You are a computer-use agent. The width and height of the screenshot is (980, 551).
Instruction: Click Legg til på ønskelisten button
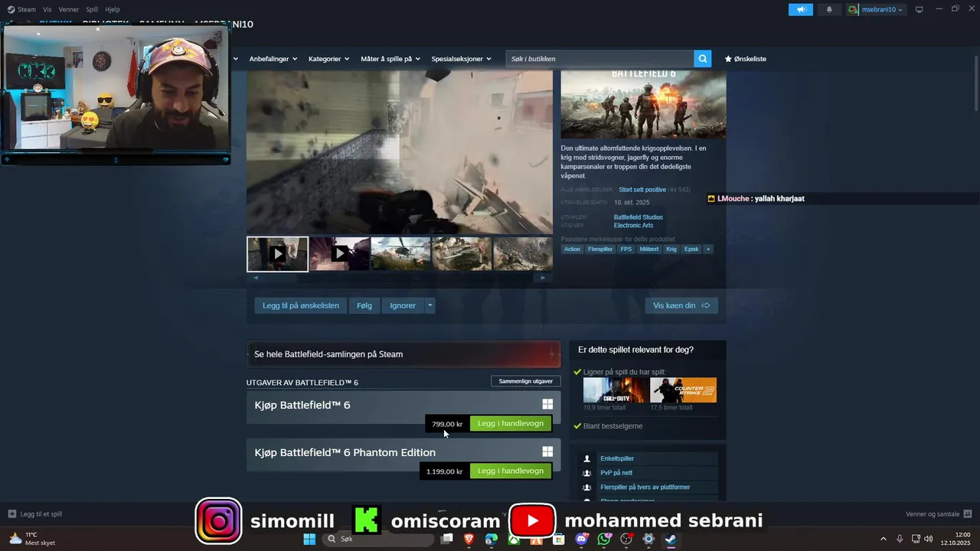coord(301,305)
